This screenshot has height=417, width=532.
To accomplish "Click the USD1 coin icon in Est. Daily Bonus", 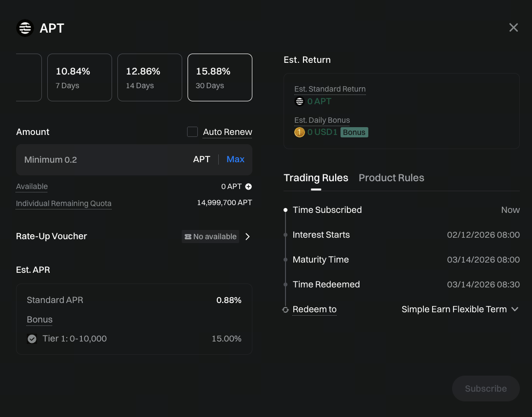I will (300, 132).
